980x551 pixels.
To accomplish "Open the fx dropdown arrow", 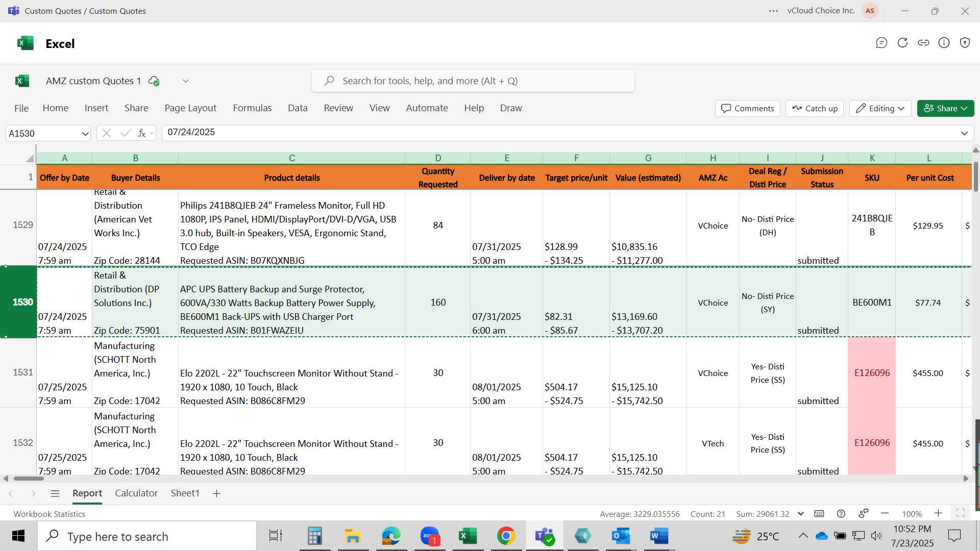I will 152,134.
